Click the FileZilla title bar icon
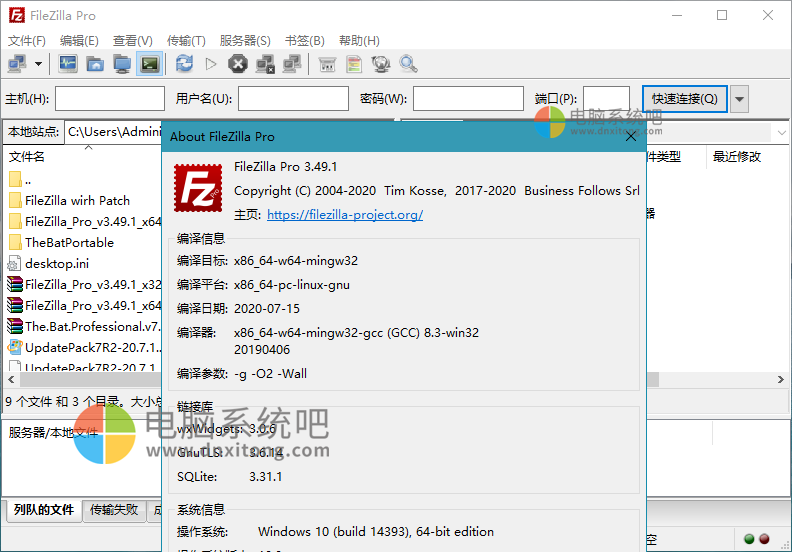 [x=17, y=16]
